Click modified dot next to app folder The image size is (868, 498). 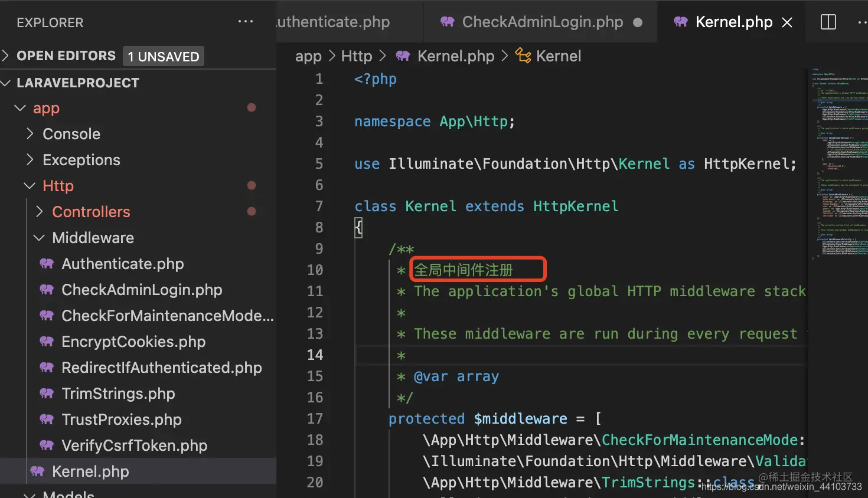click(x=252, y=107)
